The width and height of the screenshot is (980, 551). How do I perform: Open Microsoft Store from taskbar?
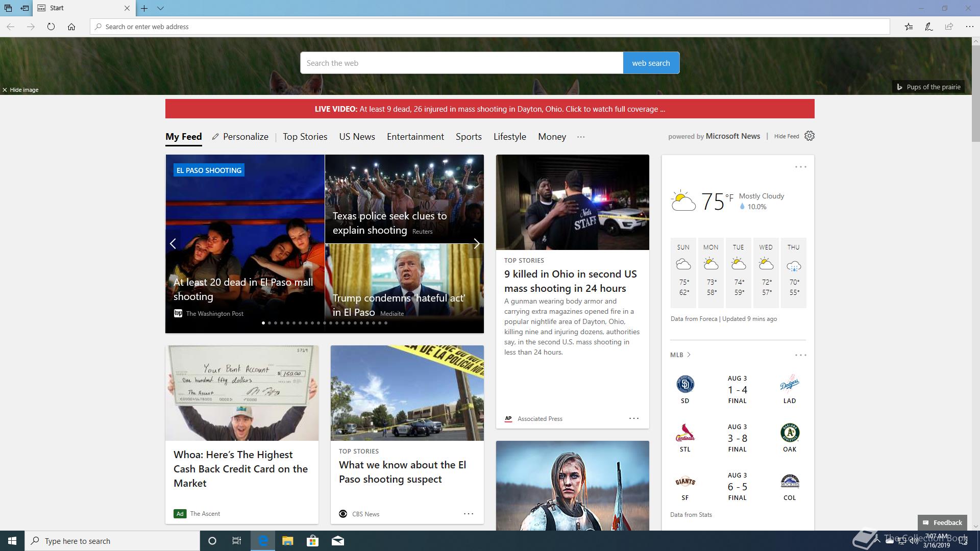(312, 541)
